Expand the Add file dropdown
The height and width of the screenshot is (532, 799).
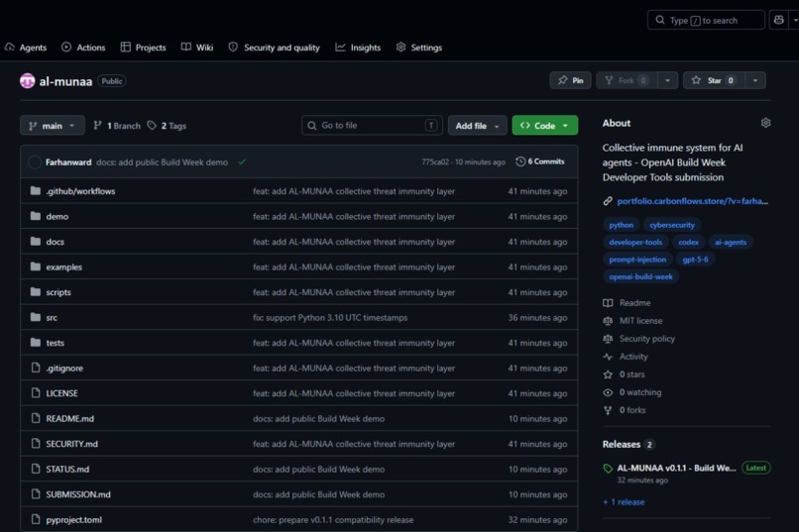477,125
